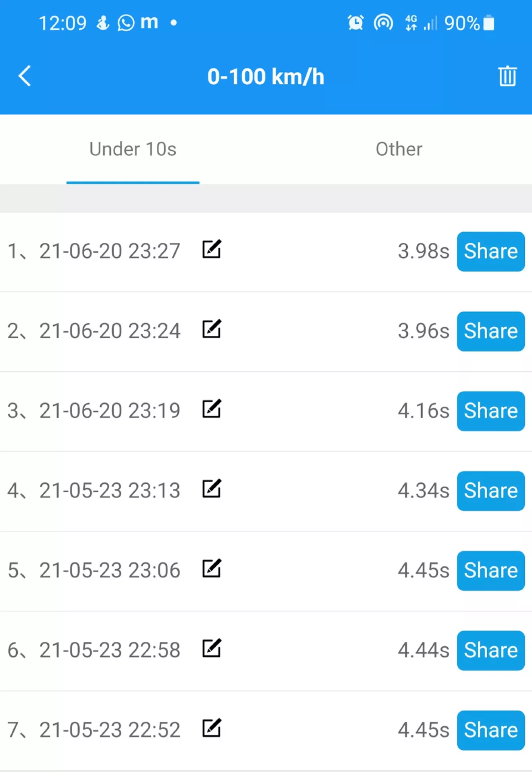Screen dimensions: 532x772
Task: Share the 4.44s run result
Action: point(491,651)
